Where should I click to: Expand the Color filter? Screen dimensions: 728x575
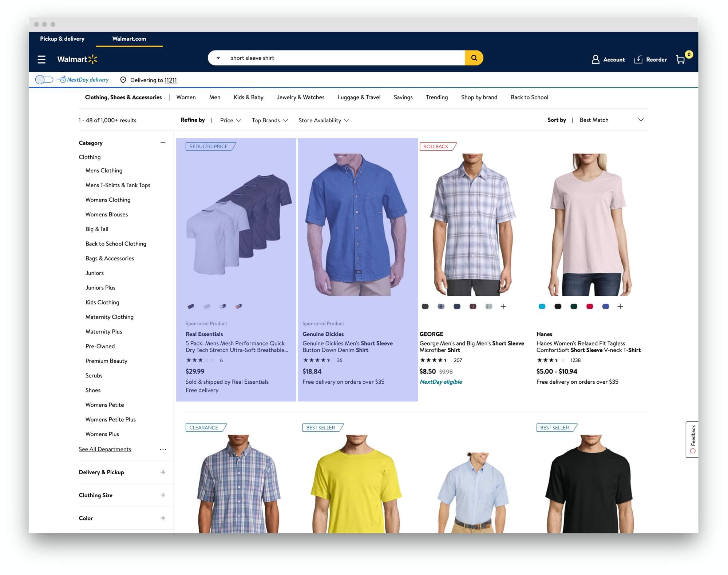coord(163,518)
